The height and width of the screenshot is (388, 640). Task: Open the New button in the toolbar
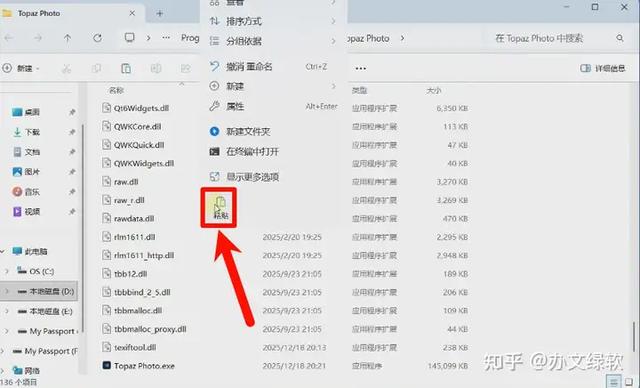(21, 68)
